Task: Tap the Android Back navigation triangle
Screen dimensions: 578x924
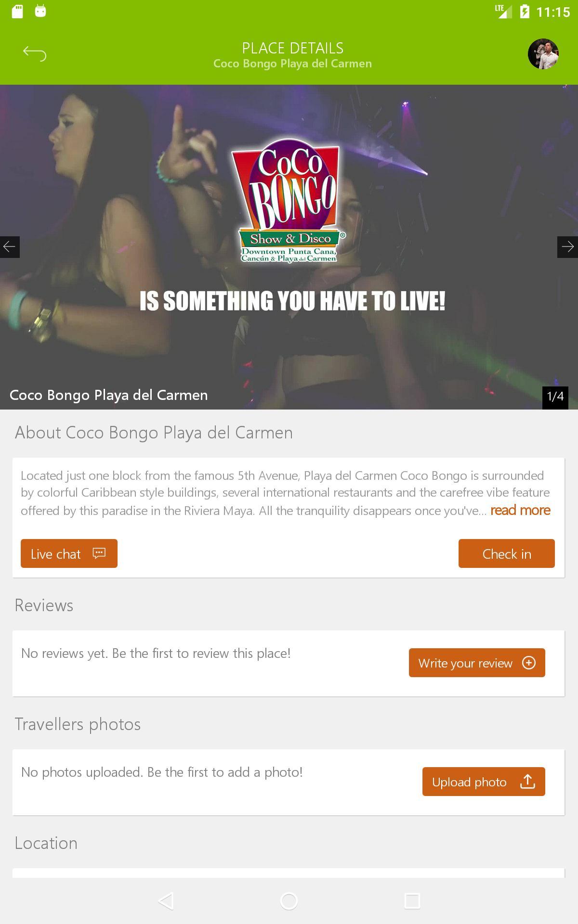Action: (166, 901)
